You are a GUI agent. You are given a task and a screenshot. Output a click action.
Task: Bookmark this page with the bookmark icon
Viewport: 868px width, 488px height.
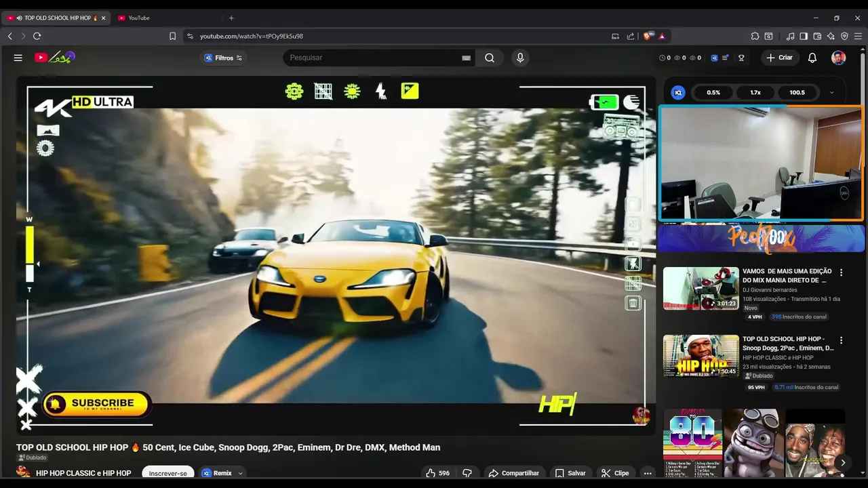point(172,36)
